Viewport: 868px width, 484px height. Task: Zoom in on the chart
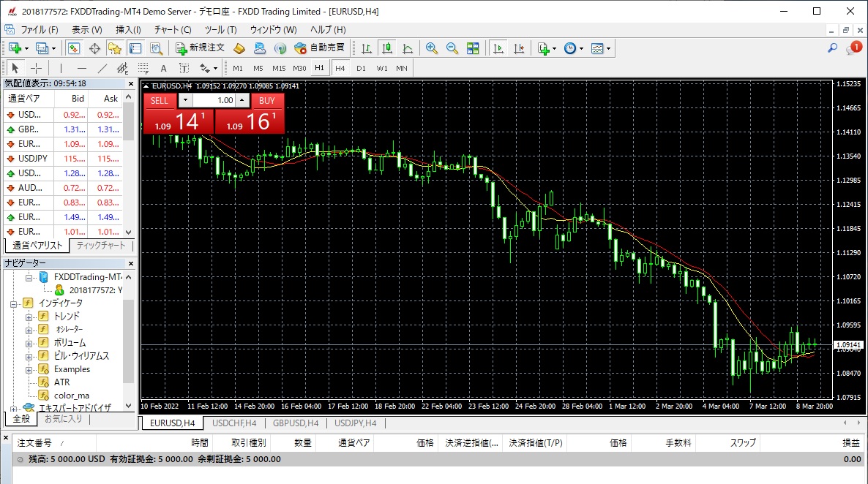[x=432, y=48]
